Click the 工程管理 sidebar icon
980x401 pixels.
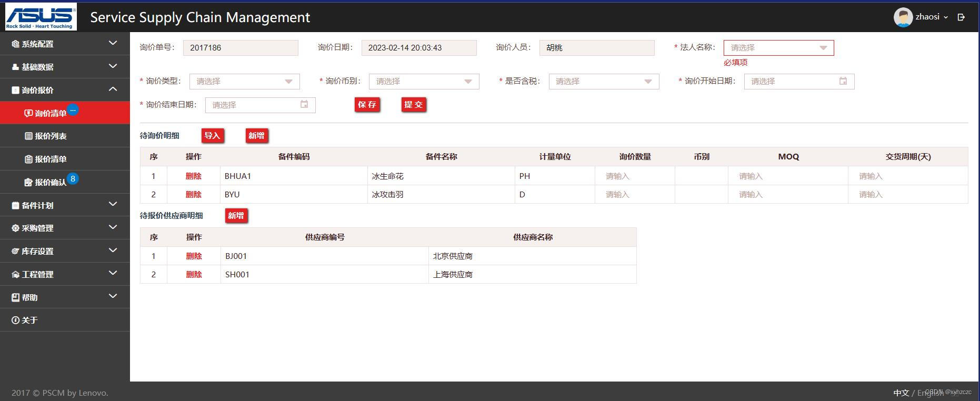[15, 275]
